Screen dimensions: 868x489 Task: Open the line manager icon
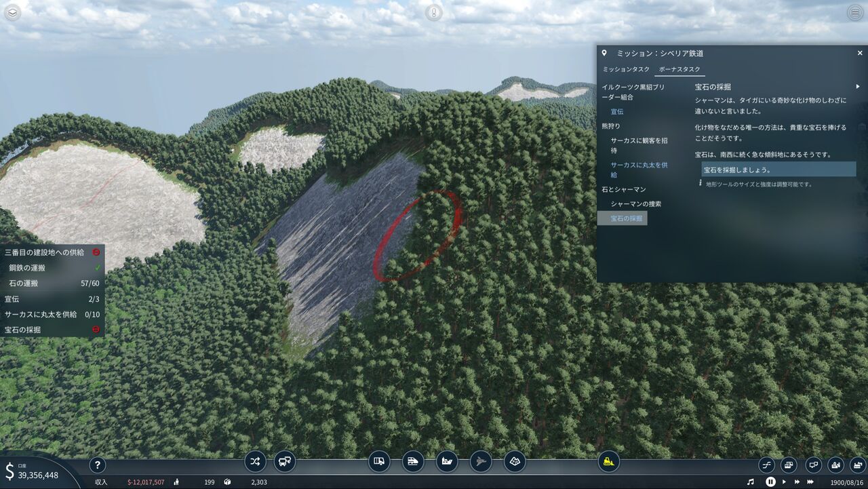coord(255,462)
